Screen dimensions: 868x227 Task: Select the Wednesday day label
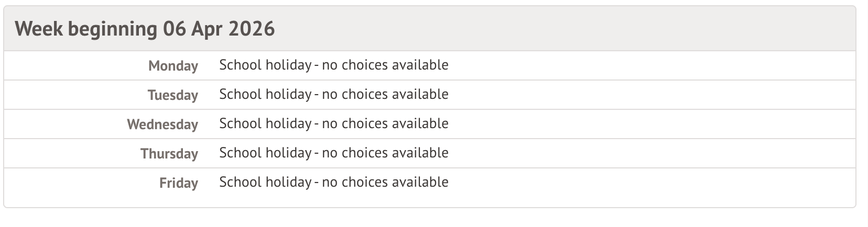point(162,124)
